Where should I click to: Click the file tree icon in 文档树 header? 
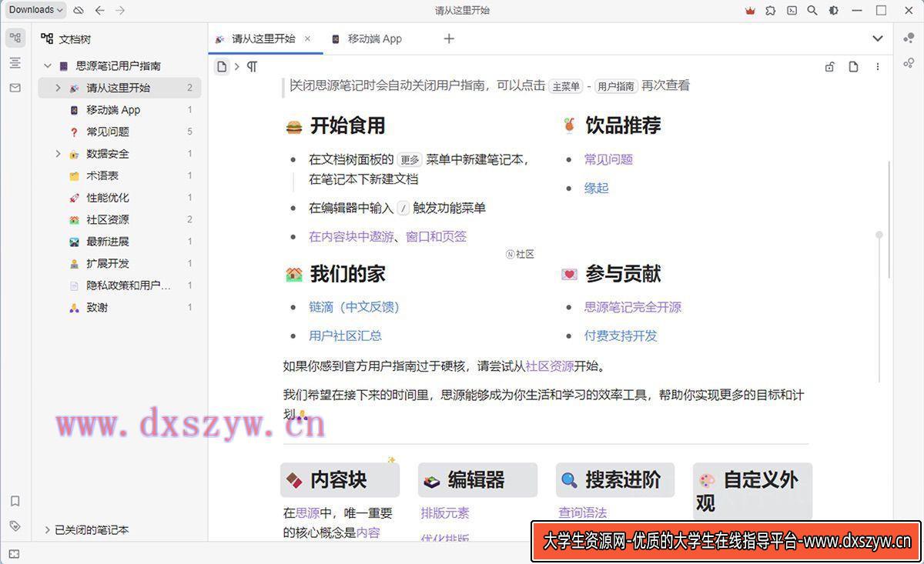coord(47,38)
